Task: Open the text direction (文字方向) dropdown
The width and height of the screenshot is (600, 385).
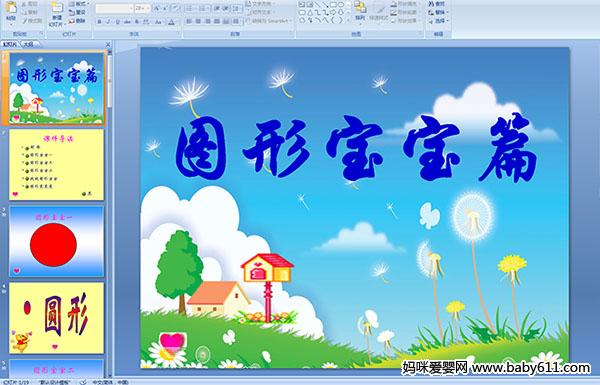Action: (261, 3)
